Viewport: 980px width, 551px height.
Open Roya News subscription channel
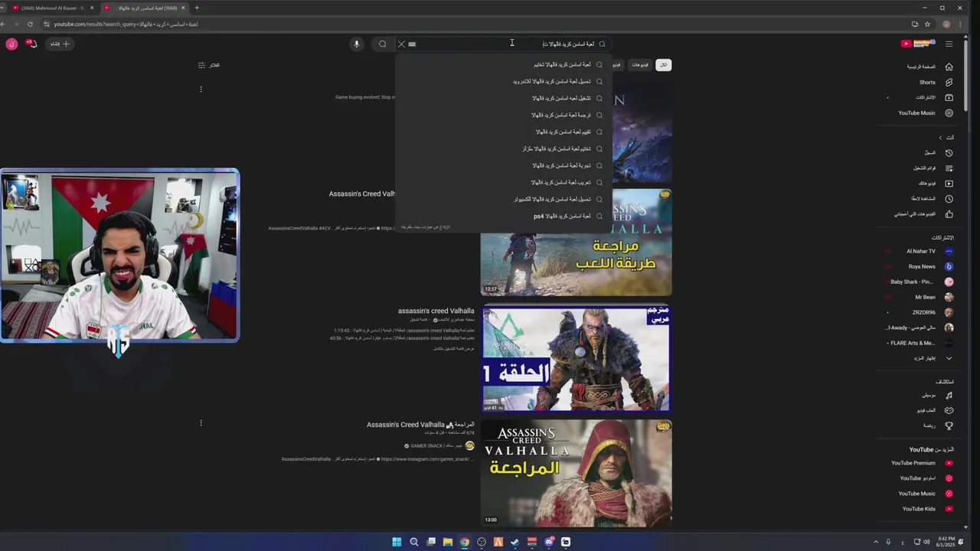(922, 266)
